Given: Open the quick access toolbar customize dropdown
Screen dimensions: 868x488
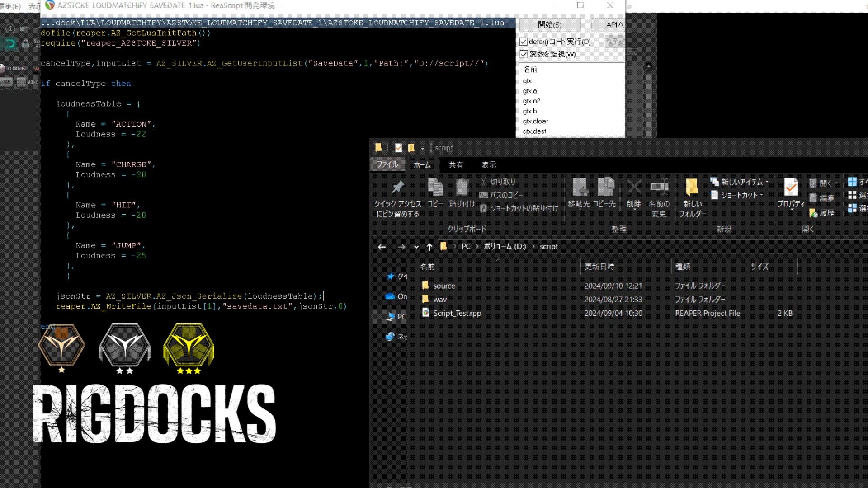Looking at the screenshot, I should click(423, 148).
